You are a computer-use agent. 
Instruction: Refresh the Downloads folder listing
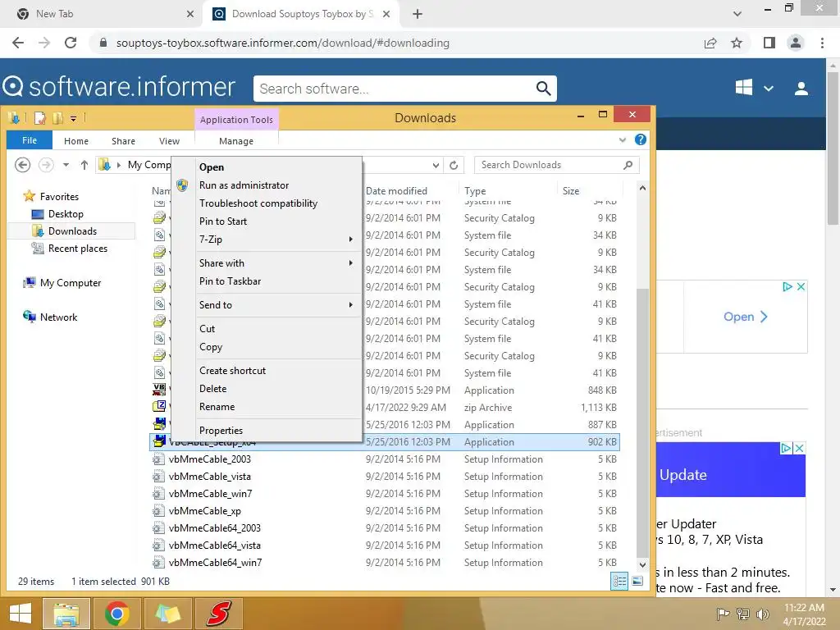[454, 165]
